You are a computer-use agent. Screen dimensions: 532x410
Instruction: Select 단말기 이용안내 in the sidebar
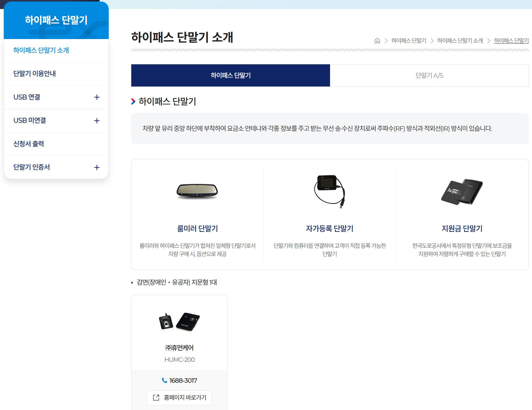[34, 74]
